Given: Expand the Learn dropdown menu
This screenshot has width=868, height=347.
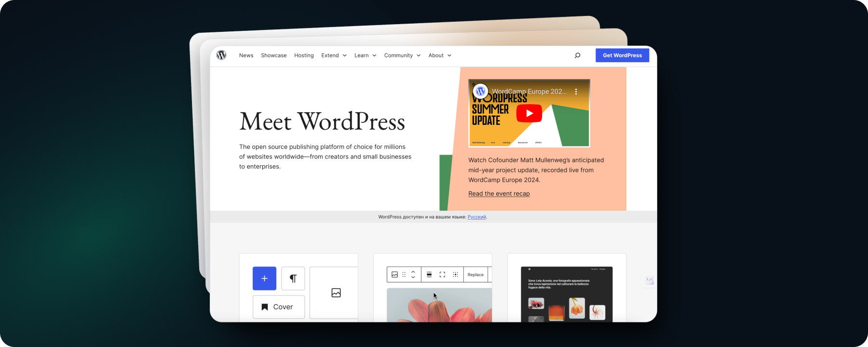Looking at the screenshot, I should tap(365, 55).
